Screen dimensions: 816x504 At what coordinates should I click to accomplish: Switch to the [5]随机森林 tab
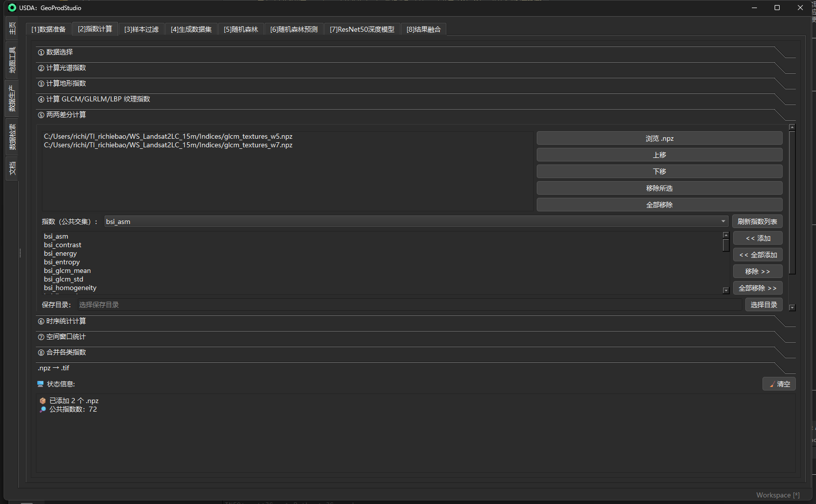click(x=241, y=29)
